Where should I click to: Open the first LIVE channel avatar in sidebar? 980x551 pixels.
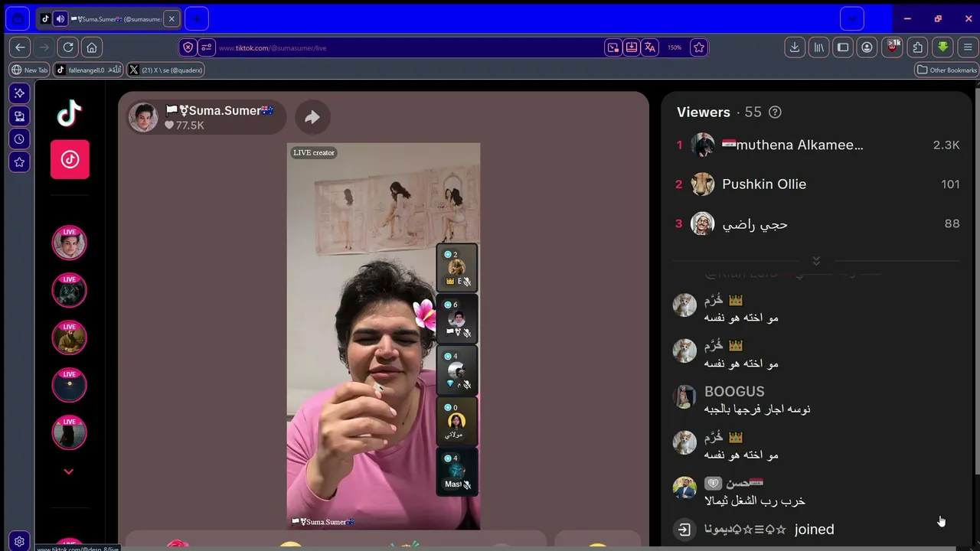click(x=69, y=243)
